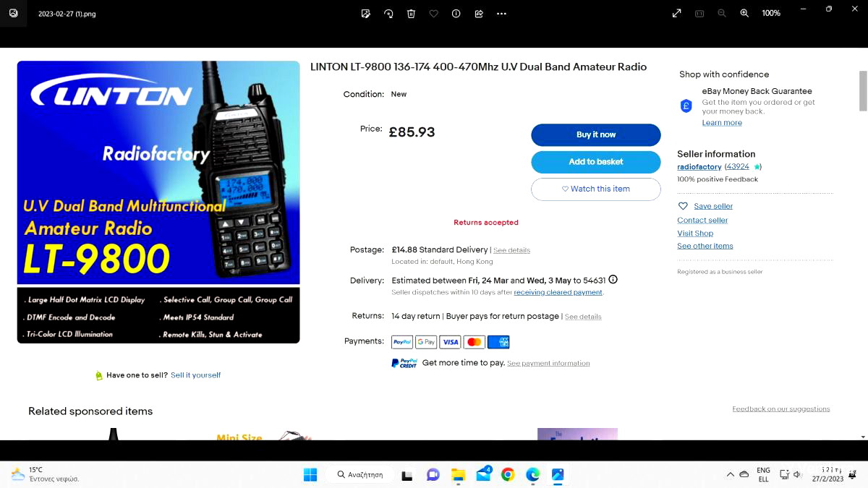Image resolution: width=868 pixels, height=488 pixels.
Task: Click the LINTON LT-9800 product image
Action: click(x=158, y=202)
